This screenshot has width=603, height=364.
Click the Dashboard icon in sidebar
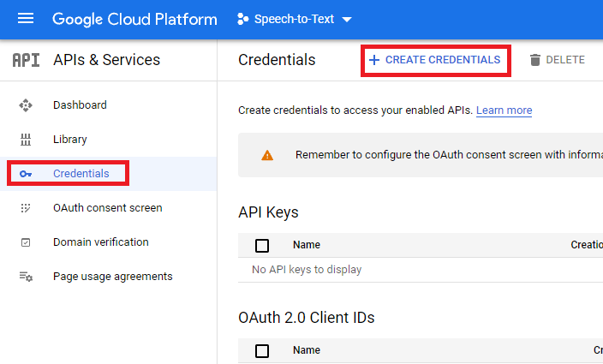[26, 105]
